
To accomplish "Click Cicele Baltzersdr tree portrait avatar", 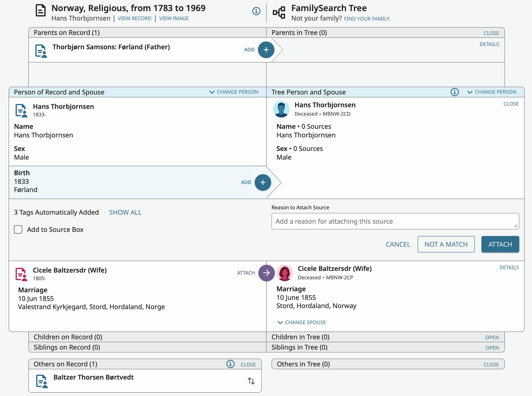I will tap(284, 273).
